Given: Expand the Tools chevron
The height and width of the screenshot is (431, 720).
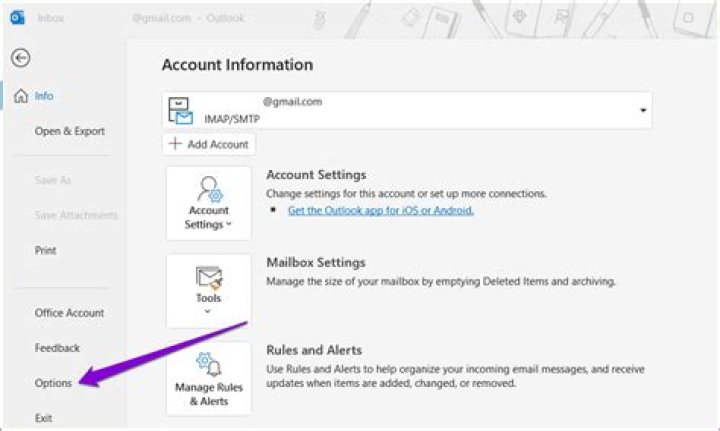Looking at the screenshot, I should pos(208,312).
